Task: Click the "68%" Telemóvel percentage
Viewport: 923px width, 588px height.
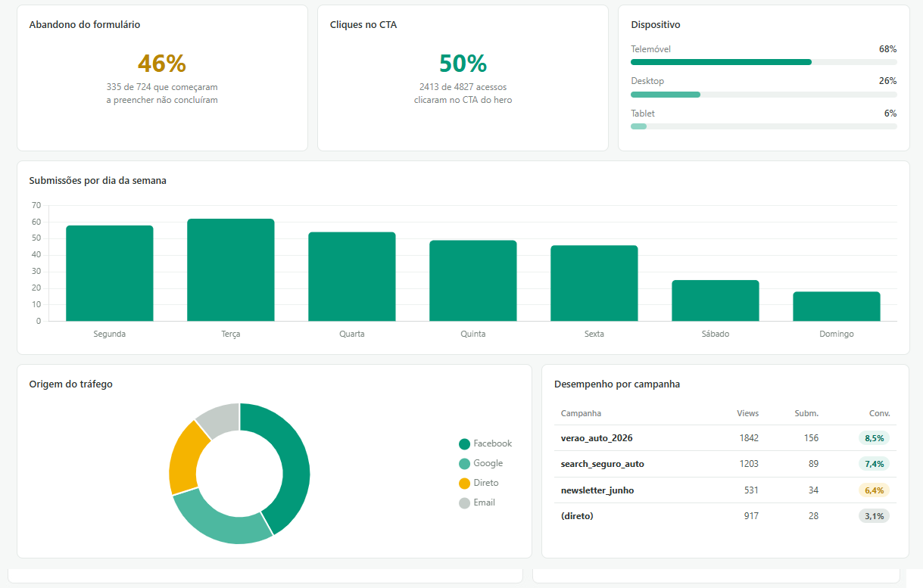Action: [x=888, y=48]
